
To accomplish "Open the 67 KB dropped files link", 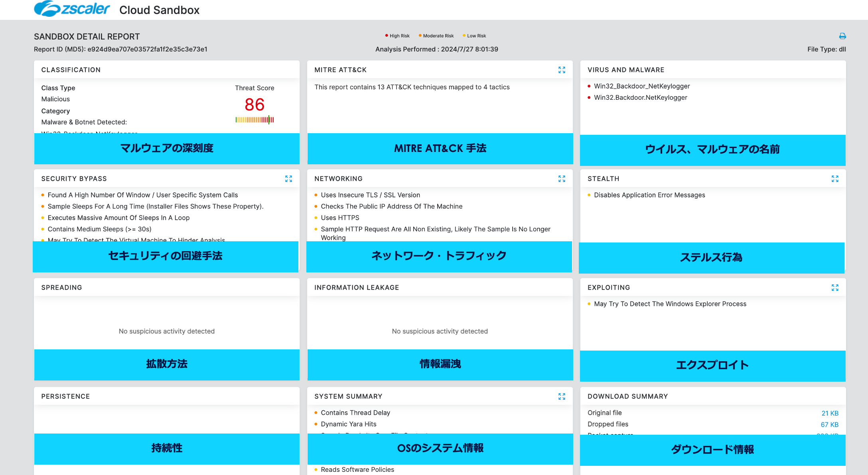I will point(830,424).
